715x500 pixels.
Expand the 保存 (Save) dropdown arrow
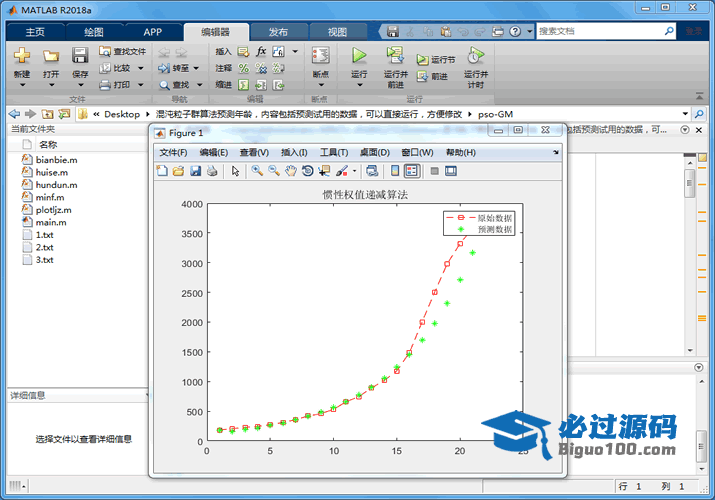[x=80, y=85]
